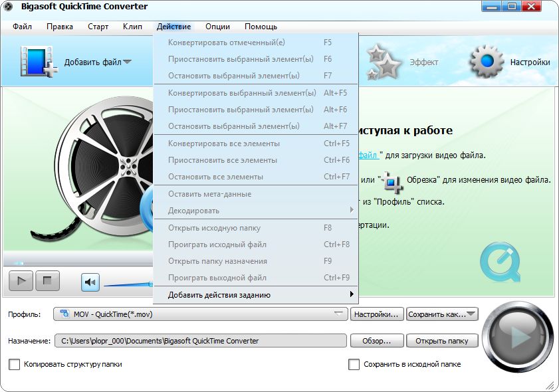Click the playback progress bar
The image size is (559, 392).
pos(78,263)
